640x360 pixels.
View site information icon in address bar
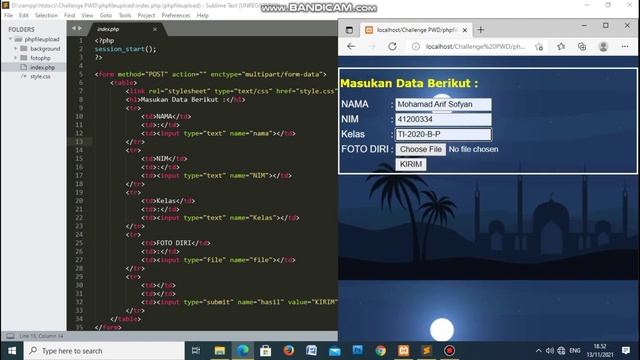click(416, 47)
